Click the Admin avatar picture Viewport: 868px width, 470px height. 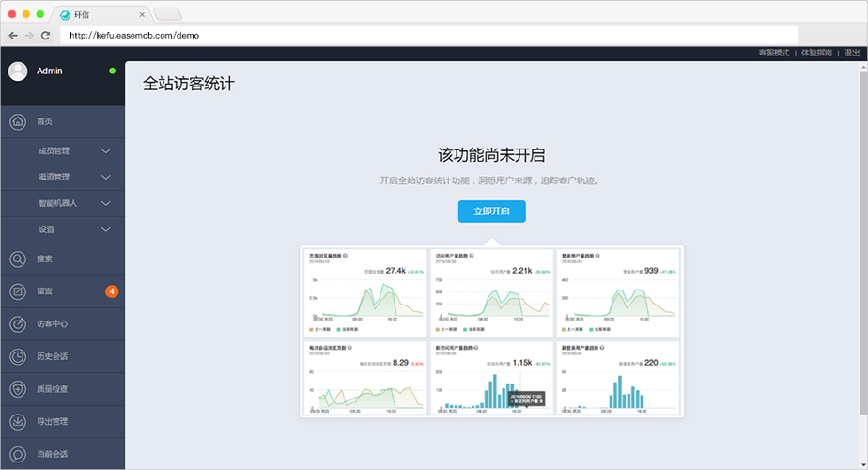click(x=18, y=70)
